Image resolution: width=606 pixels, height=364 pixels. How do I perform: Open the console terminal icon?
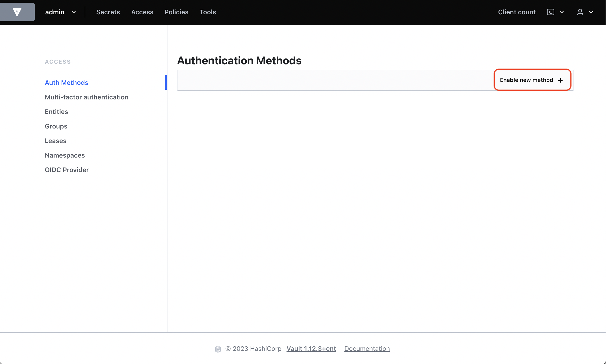[x=550, y=12]
